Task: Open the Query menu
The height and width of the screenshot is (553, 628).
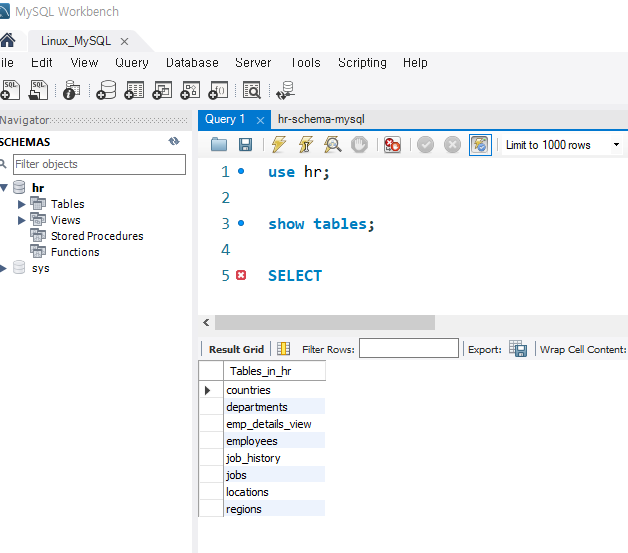Action: (x=132, y=62)
